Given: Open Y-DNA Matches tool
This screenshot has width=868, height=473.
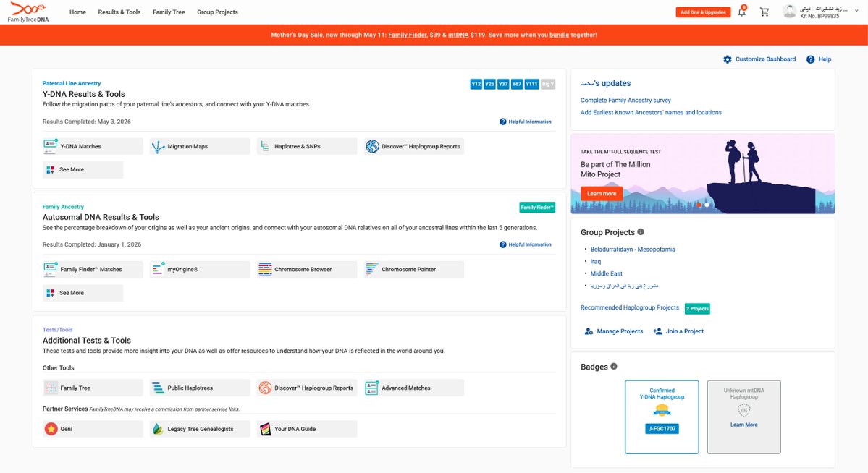Looking at the screenshot, I should pos(93,147).
